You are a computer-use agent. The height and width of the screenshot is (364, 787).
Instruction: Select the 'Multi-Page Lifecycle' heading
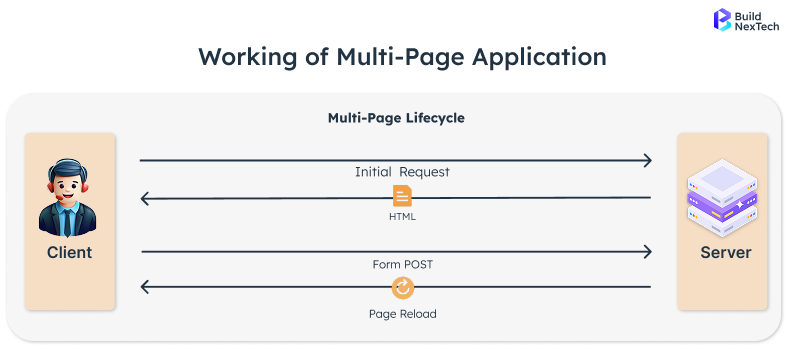pos(397,118)
